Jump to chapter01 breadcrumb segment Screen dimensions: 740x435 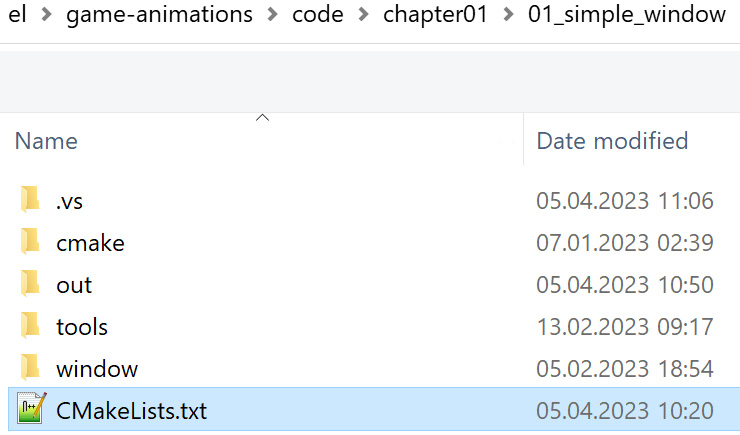point(435,15)
